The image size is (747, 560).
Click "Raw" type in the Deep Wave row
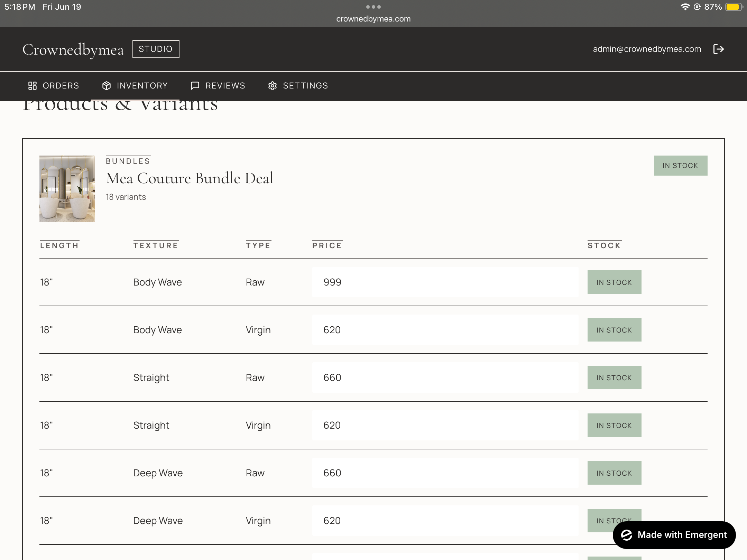tap(255, 473)
